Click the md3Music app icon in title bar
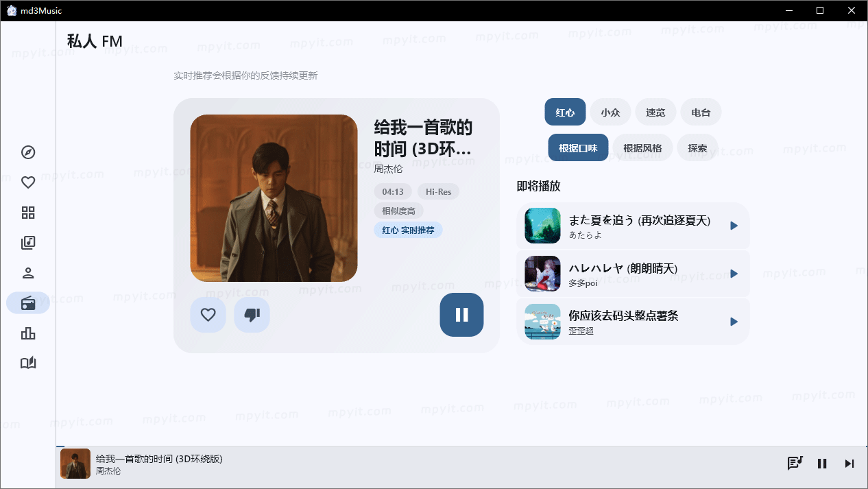Screen dimensions: 868x489 [12, 10]
